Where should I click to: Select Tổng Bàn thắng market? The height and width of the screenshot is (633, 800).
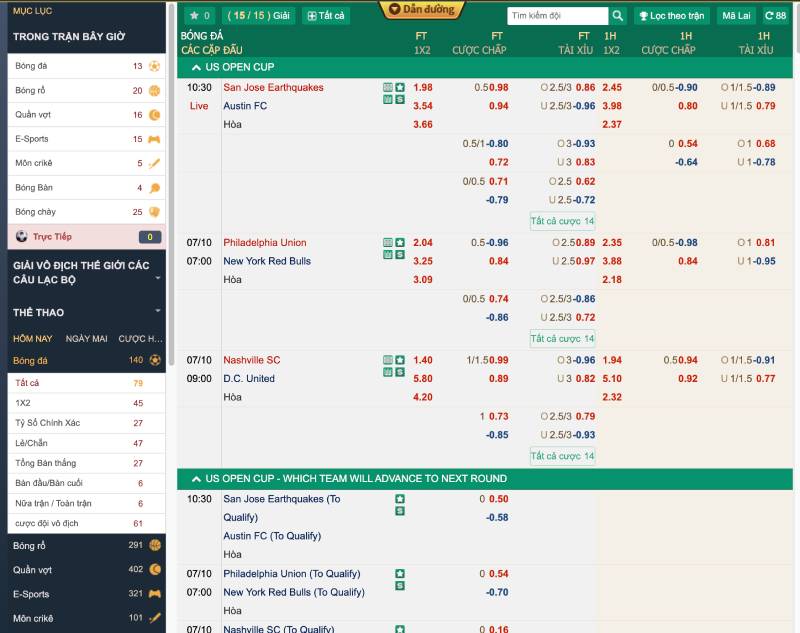(87, 463)
